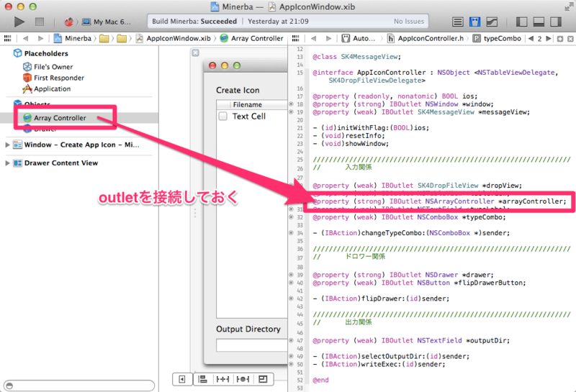Expand Window - Create App Icon item

[7, 145]
